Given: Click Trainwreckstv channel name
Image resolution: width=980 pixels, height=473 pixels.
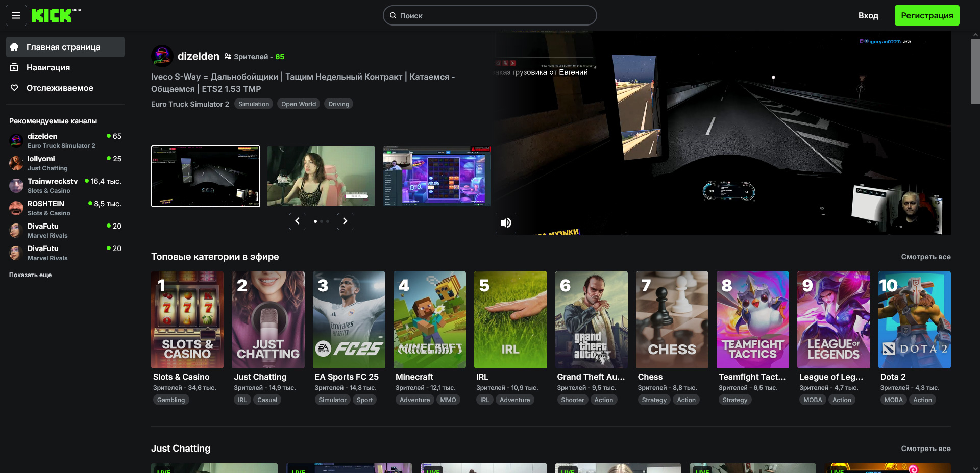Looking at the screenshot, I should [53, 181].
